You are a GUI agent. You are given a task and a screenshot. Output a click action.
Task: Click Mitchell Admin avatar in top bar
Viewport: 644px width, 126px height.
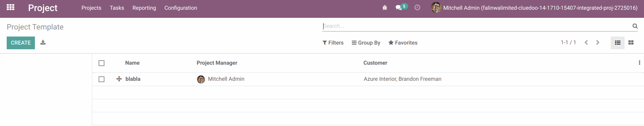point(436,7)
